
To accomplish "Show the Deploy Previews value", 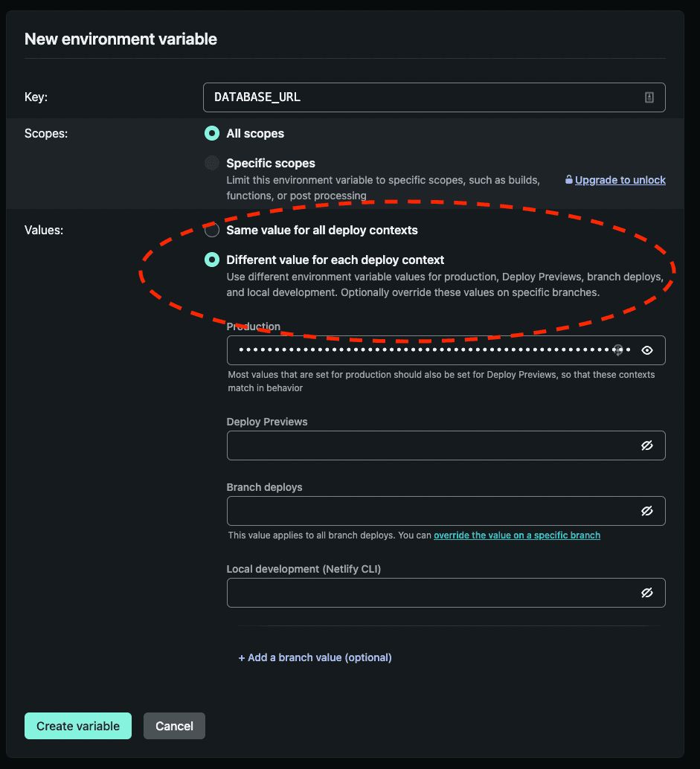I will 647,445.
